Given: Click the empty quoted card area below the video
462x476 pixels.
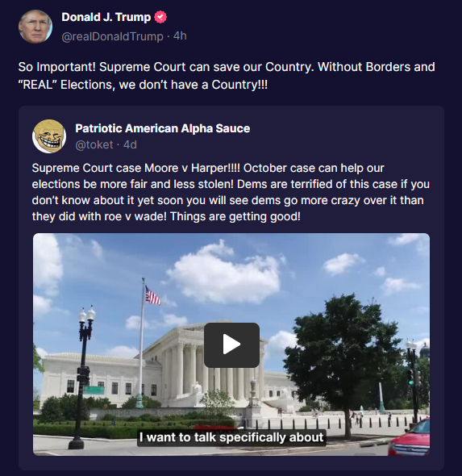Looking at the screenshot, I should point(231,462).
